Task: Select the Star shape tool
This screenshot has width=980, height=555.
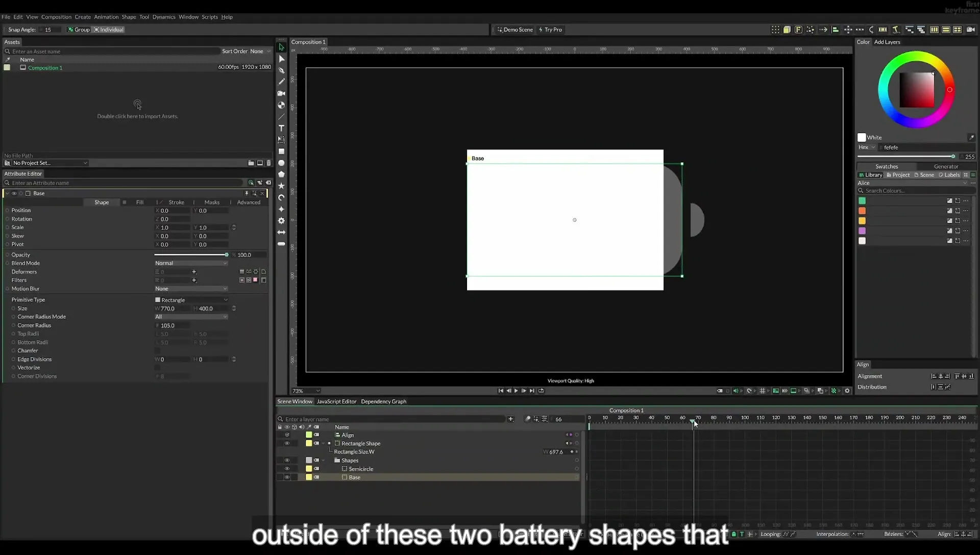Action: (281, 186)
